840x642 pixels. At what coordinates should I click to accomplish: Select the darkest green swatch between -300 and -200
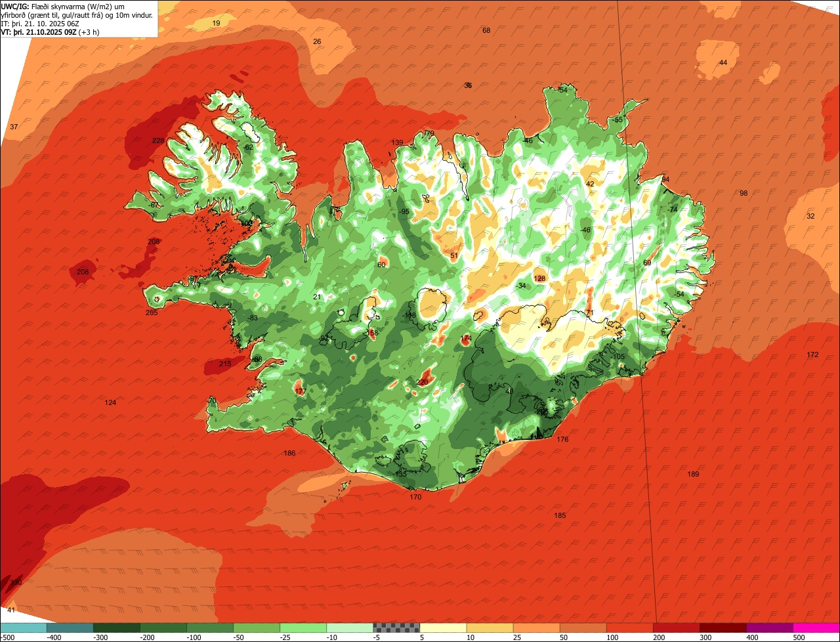(x=116, y=628)
